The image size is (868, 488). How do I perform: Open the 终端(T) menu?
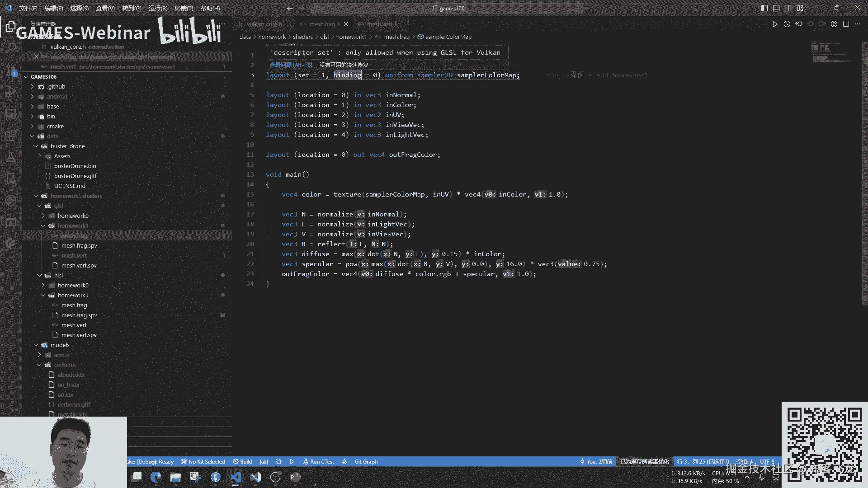pyautogui.click(x=184, y=8)
